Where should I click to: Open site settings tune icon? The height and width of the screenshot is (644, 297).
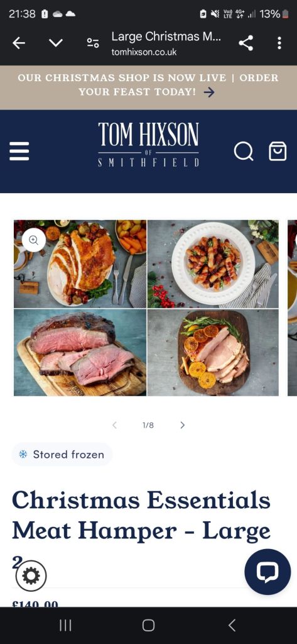pos(93,43)
